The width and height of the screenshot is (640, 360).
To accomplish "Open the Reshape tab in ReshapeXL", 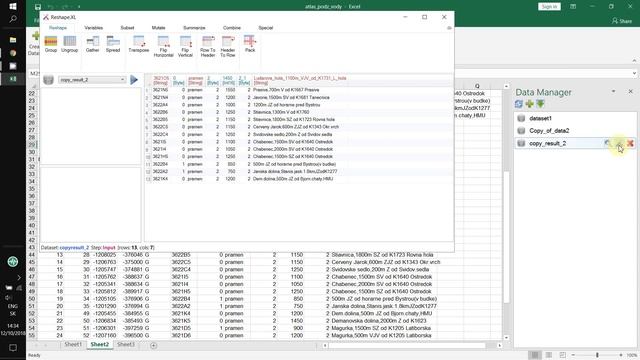I will tap(58, 28).
